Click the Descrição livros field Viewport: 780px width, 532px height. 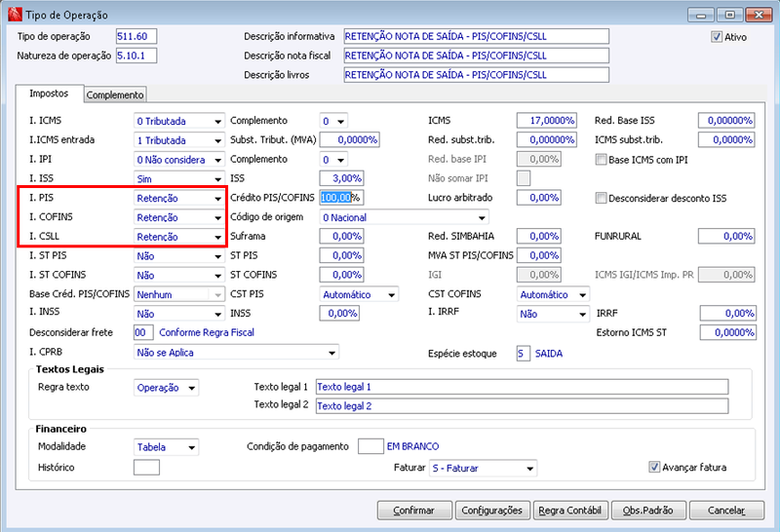(476, 75)
